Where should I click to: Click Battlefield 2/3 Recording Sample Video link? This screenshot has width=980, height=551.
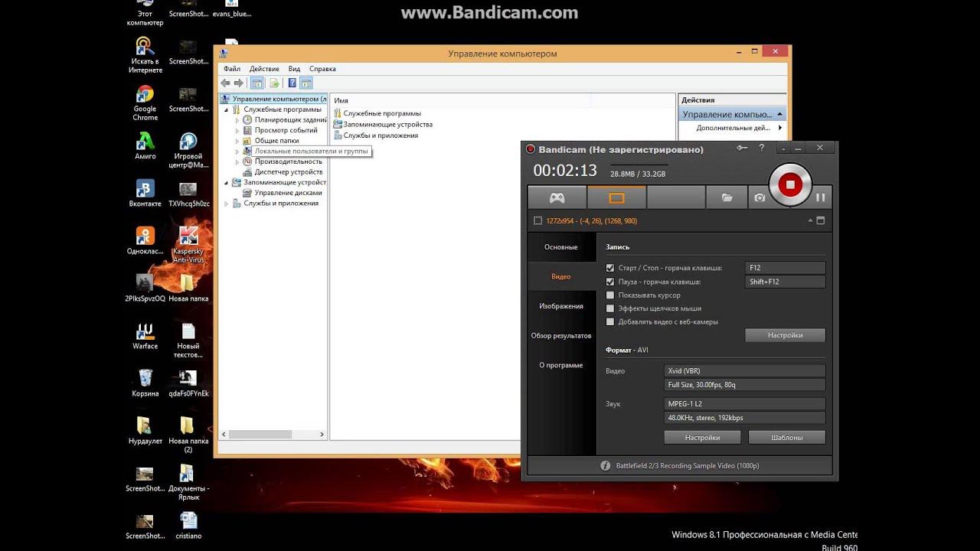click(x=687, y=465)
